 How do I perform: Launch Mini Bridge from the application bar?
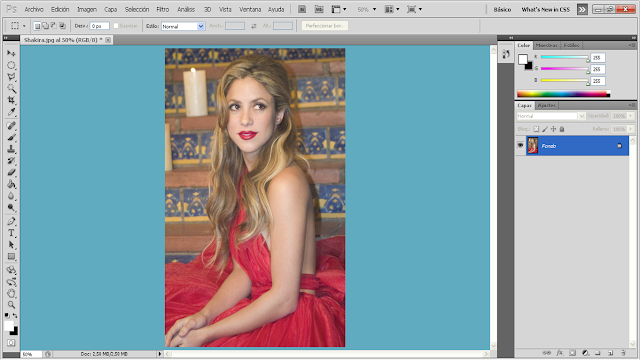(319, 9)
